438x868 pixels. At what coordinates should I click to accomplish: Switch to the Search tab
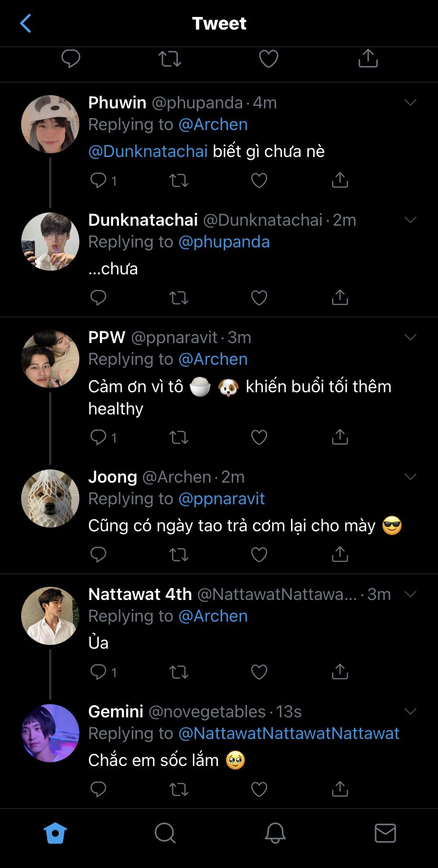coord(165,833)
